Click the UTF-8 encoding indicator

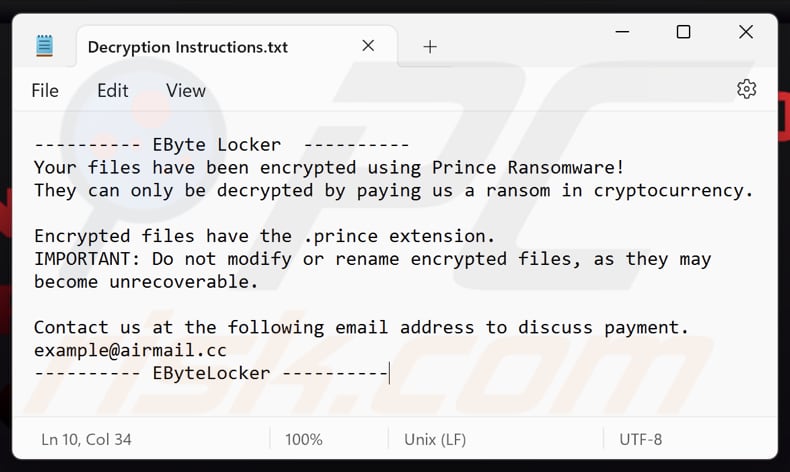tap(640, 439)
